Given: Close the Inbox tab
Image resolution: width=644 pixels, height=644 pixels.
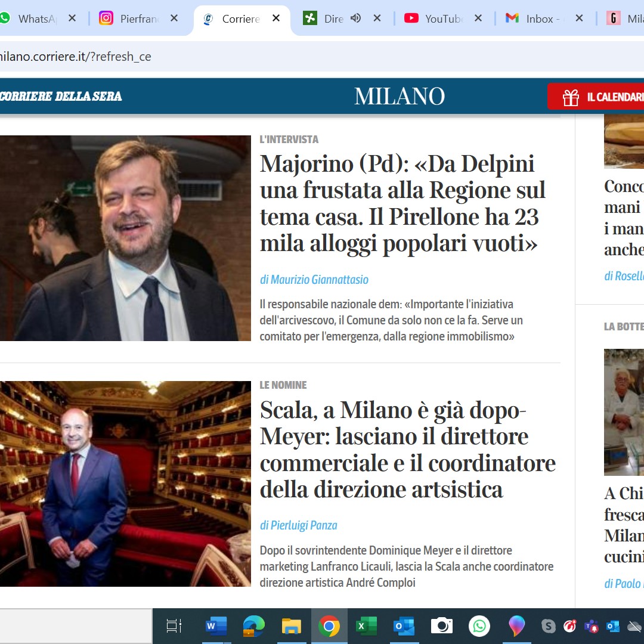Looking at the screenshot, I should tap(579, 18).
